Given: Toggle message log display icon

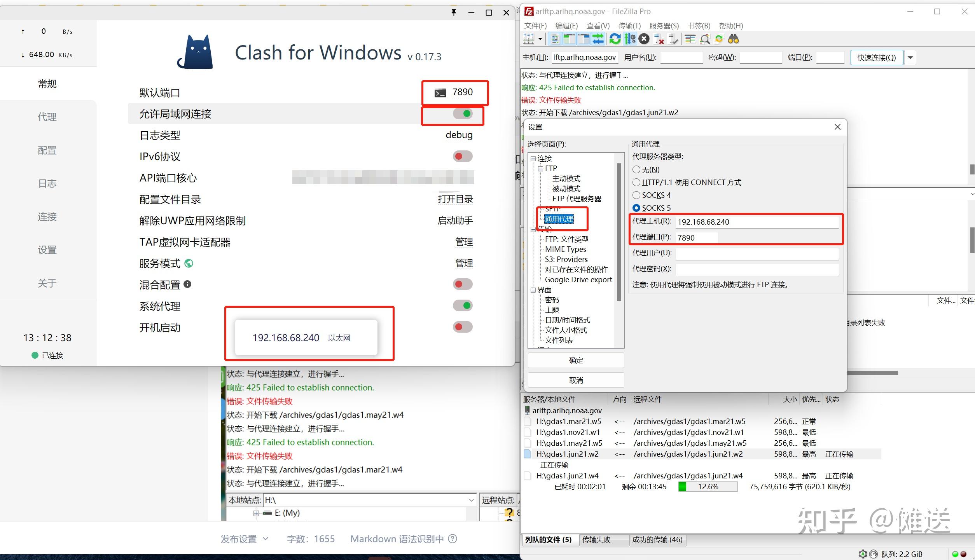Looking at the screenshot, I should (555, 39).
